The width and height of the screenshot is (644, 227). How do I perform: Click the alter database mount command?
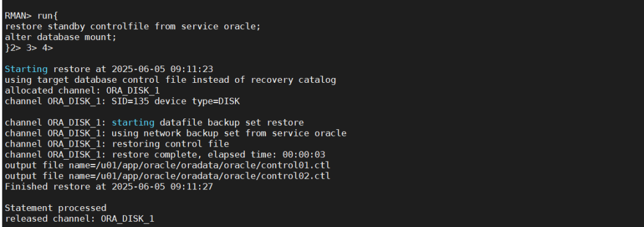tap(60, 38)
